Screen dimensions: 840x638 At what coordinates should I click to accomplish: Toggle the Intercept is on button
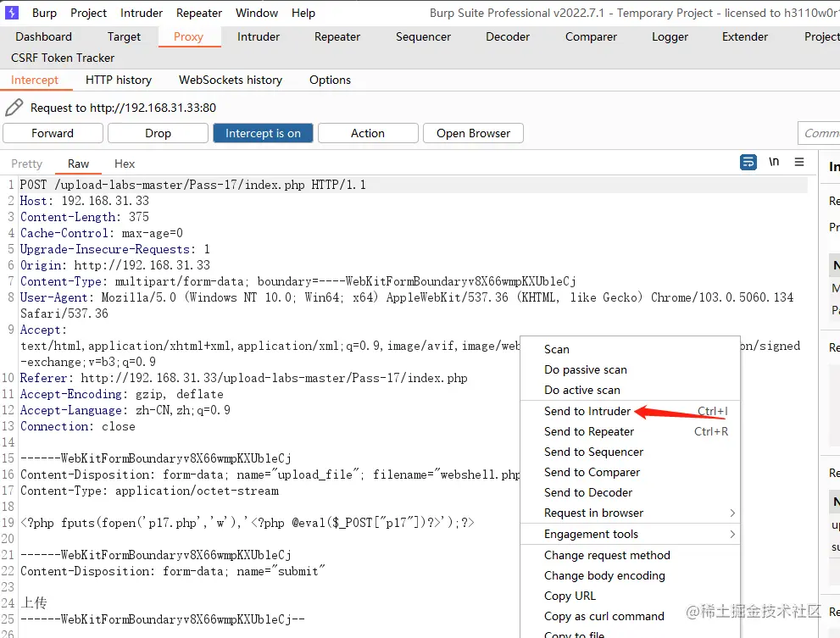click(x=263, y=133)
